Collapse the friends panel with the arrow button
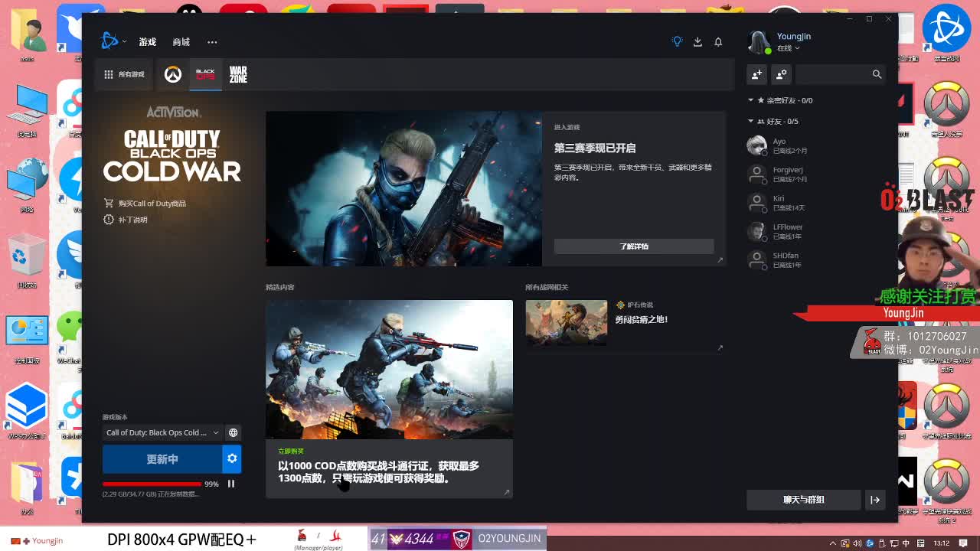 pyautogui.click(x=875, y=500)
